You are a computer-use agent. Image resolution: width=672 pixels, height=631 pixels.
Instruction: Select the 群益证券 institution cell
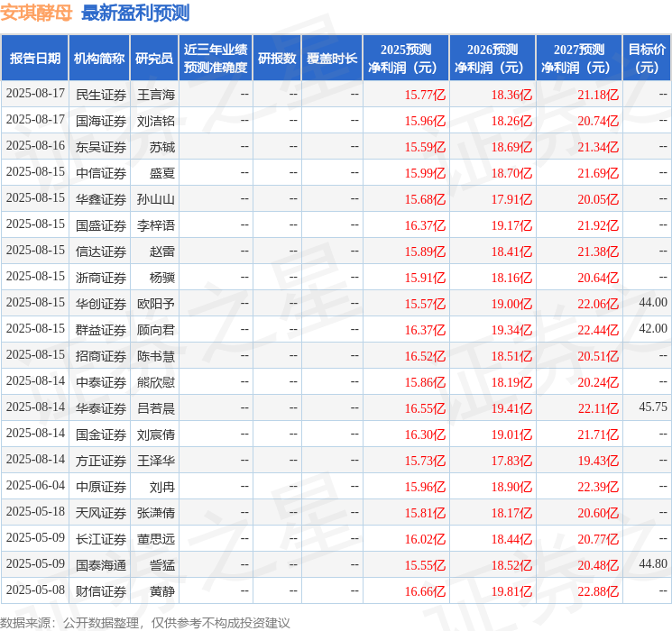pos(101,330)
